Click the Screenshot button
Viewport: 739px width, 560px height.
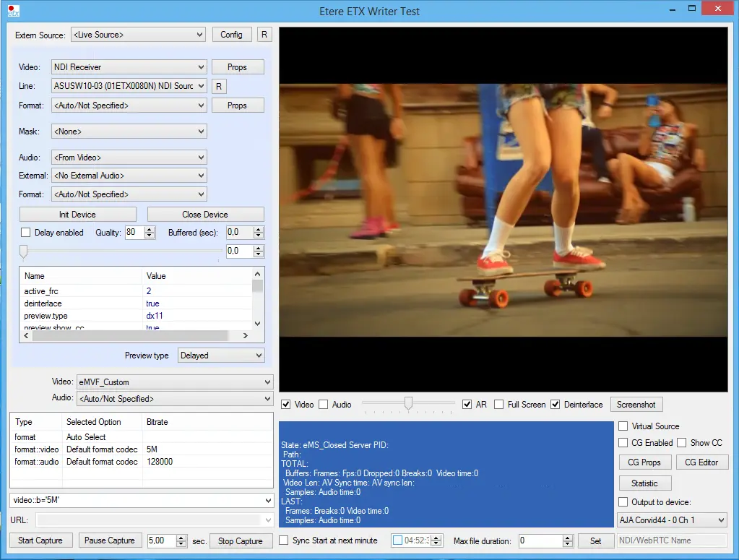tap(636, 405)
